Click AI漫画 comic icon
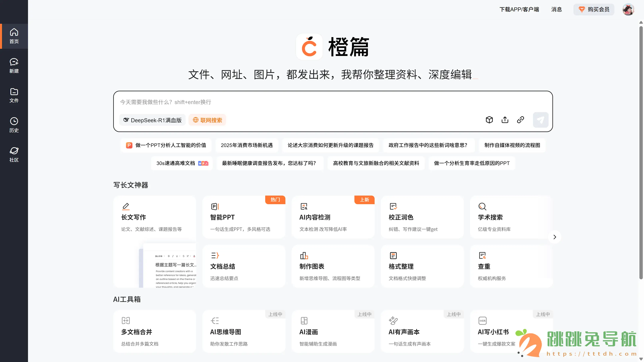This screenshot has width=644, height=362. pos(304,321)
